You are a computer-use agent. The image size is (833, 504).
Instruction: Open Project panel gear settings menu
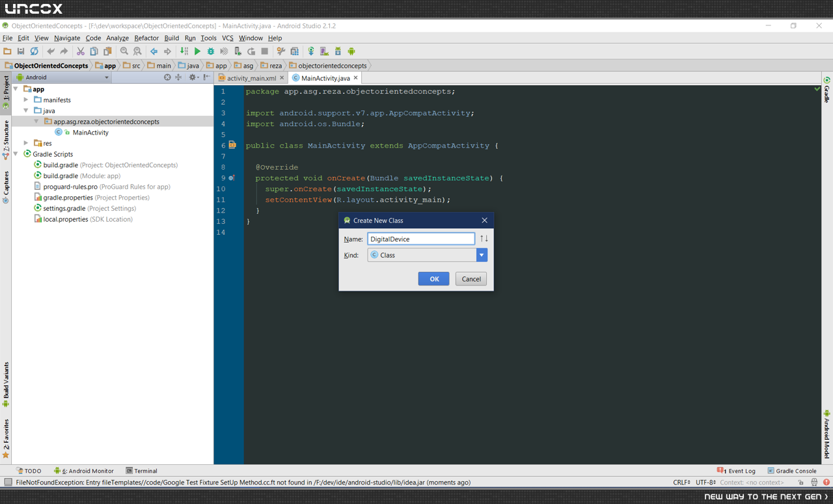193,77
